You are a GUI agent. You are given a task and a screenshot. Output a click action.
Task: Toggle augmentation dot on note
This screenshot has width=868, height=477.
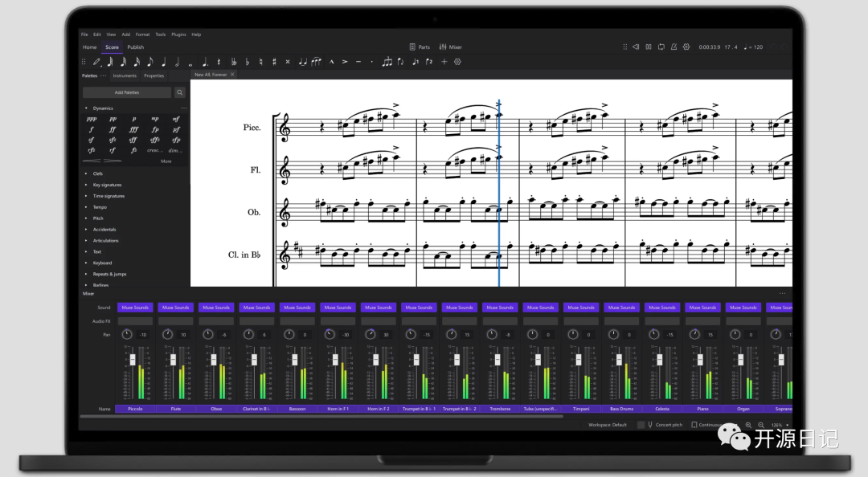coord(205,62)
